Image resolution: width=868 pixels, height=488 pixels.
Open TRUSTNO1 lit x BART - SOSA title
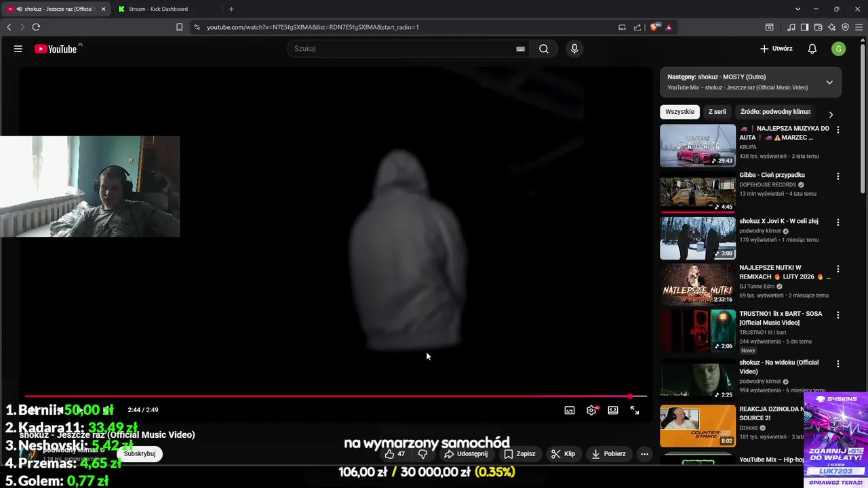click(x=781, y=319)
